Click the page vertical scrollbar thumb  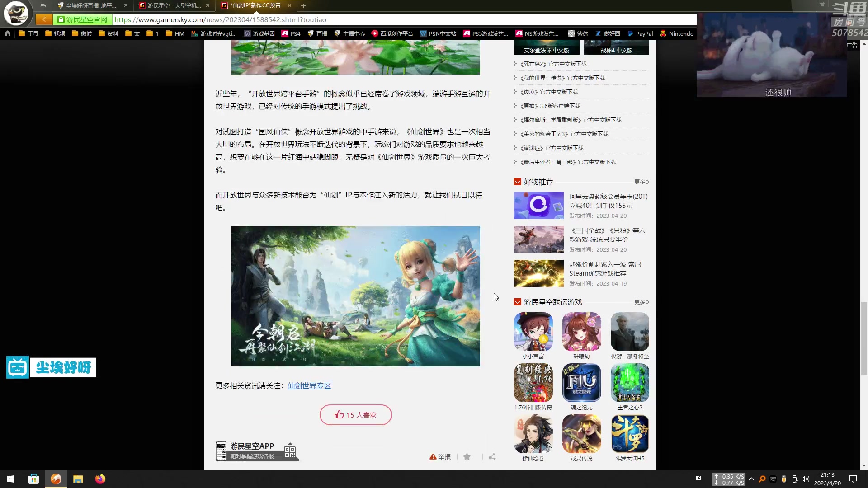pos(864,339)
